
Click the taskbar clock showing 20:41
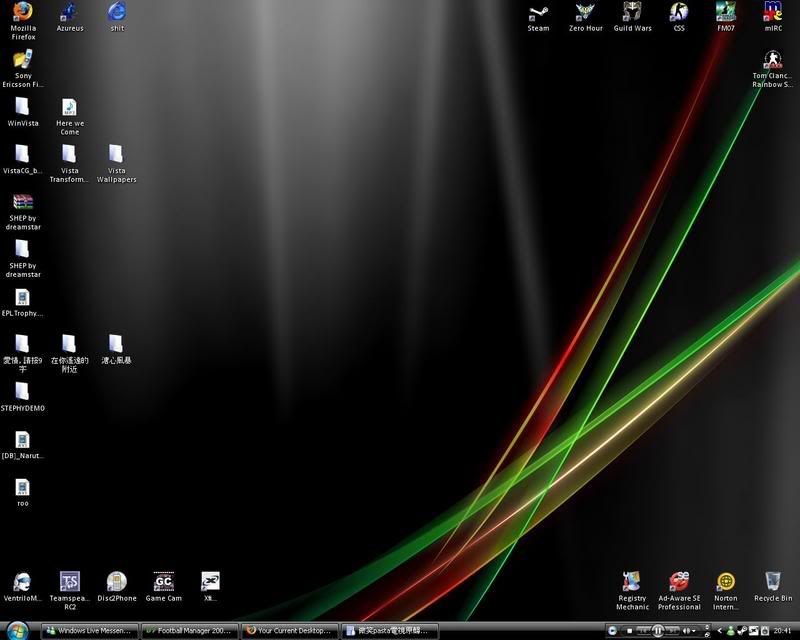[782, 631]
